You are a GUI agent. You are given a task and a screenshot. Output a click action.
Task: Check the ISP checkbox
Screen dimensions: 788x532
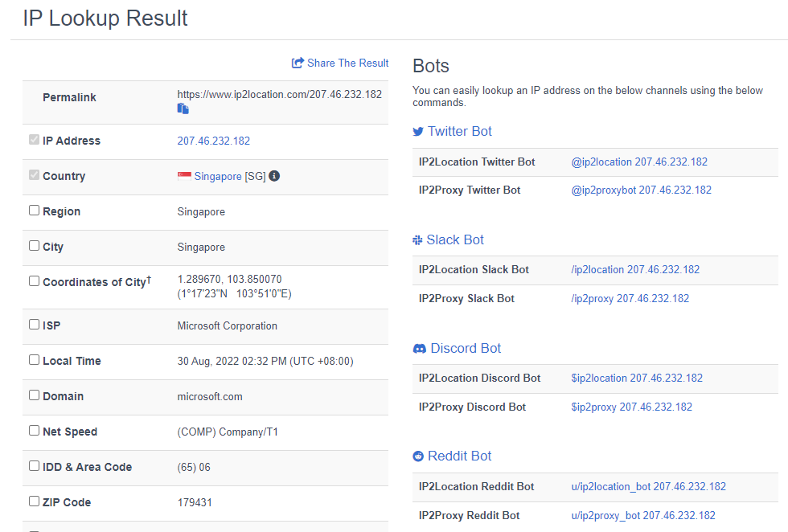(34, 325)
